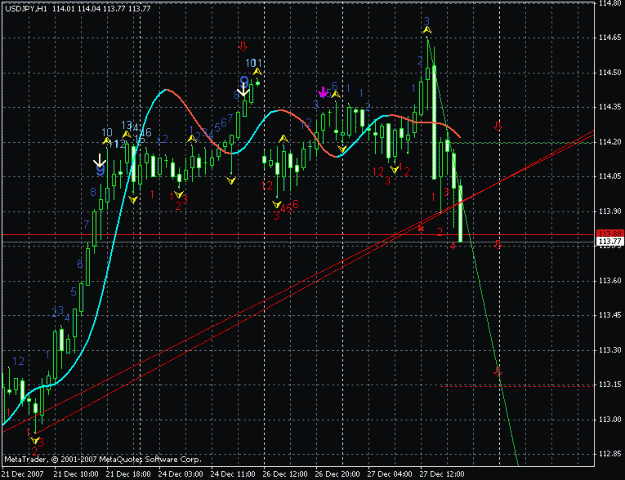Click yellow fractal marker beside blue 101 label

[257, 72]
